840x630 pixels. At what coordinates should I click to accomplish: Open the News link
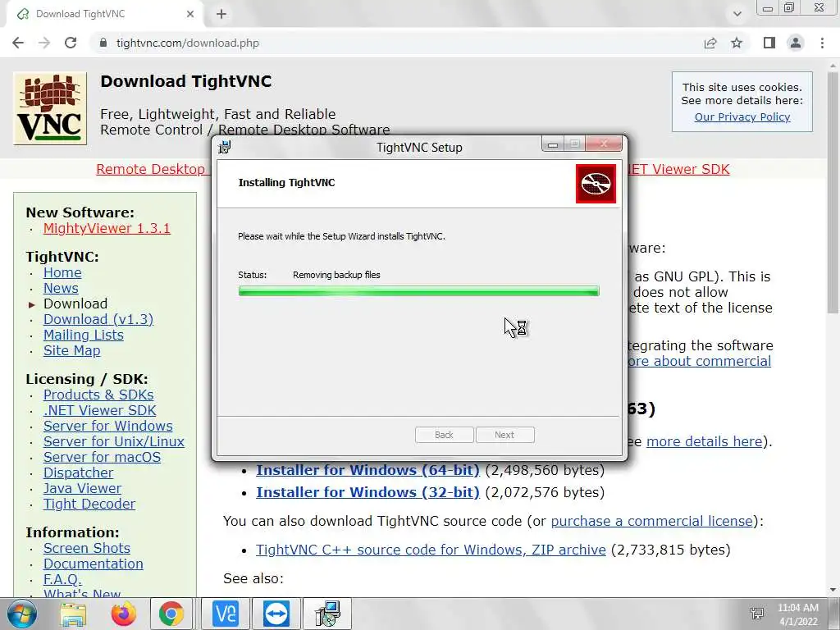point(61,288)
